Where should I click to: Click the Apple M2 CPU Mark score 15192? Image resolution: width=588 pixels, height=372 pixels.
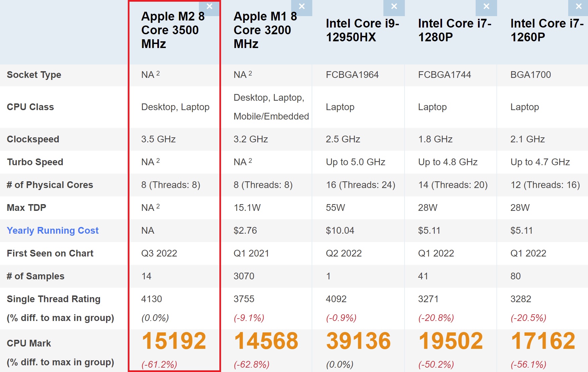(174, 341)
